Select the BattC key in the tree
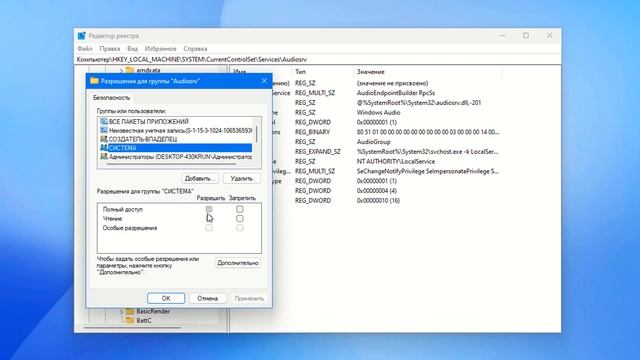This screenshot has height=360, width=640. pos(144,320)
